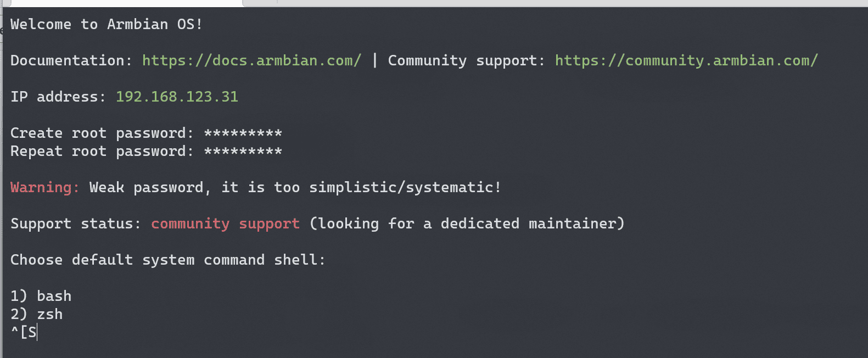Click the active white terminal tab
The height and width of the screenshot is (358, 868).
(x=126, y=3)
